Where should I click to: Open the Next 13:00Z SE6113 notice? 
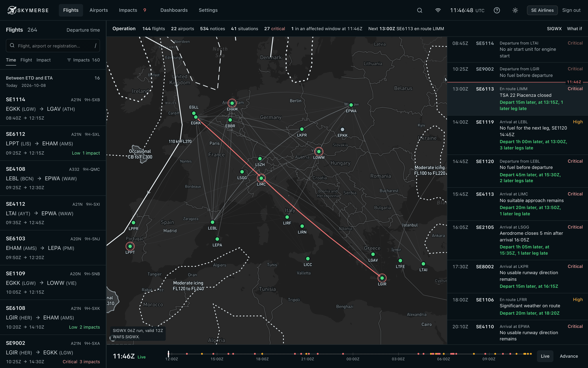[x=406, y=29]
